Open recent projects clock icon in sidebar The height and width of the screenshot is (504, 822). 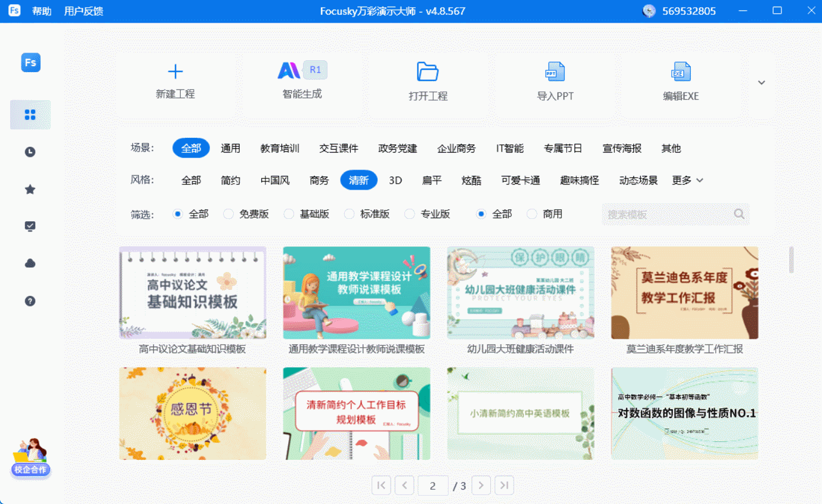coord(30,152)
